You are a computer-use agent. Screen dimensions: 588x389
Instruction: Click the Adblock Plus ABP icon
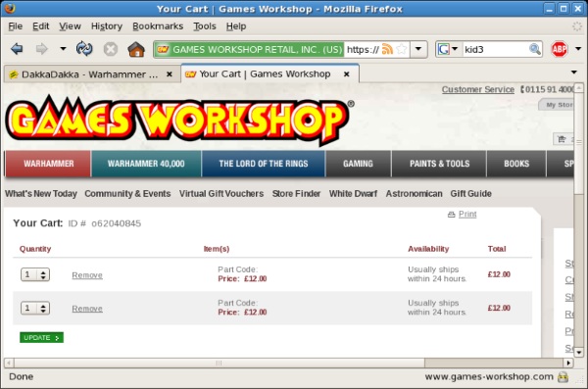pyautogui.click(x=560, y=49)
